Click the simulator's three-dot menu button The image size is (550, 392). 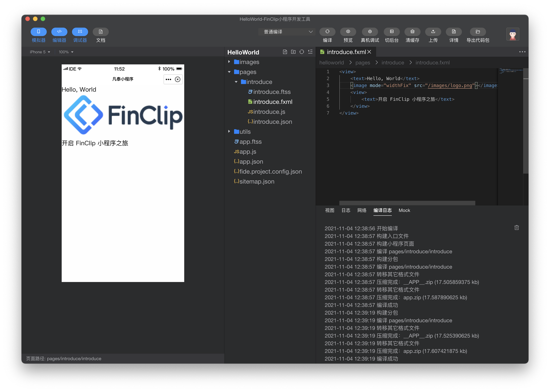click(x=168, y=80)
